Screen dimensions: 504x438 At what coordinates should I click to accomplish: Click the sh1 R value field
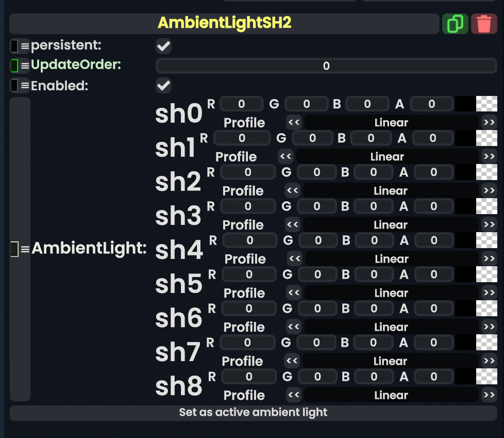tap(242, 138)
